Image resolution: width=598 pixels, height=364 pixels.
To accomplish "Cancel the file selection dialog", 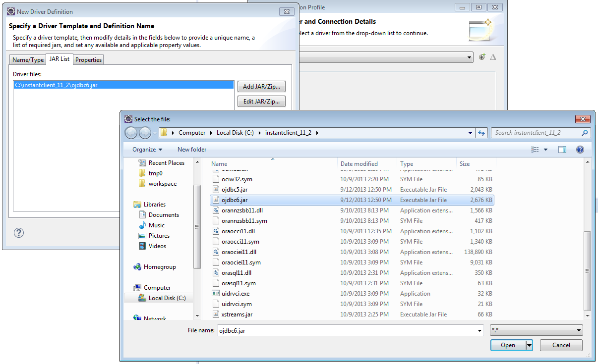I will point(561,345).
